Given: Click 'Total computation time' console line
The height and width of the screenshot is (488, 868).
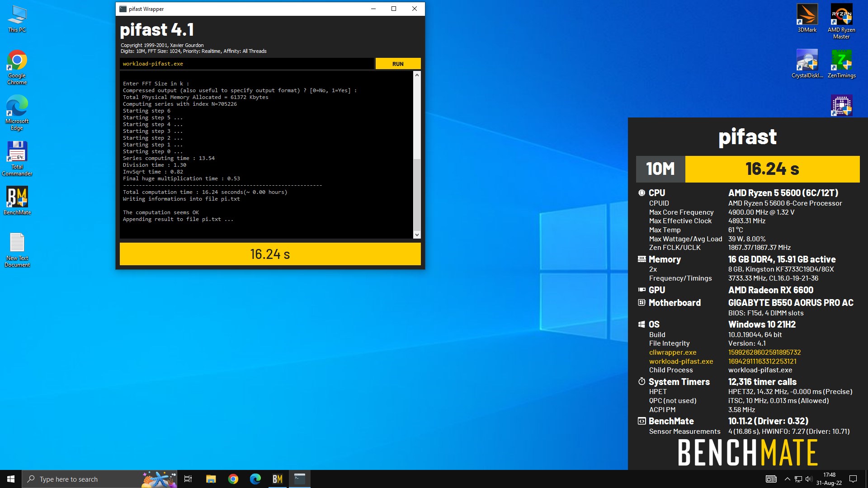Looking at the screenshot, I should 205,192.
